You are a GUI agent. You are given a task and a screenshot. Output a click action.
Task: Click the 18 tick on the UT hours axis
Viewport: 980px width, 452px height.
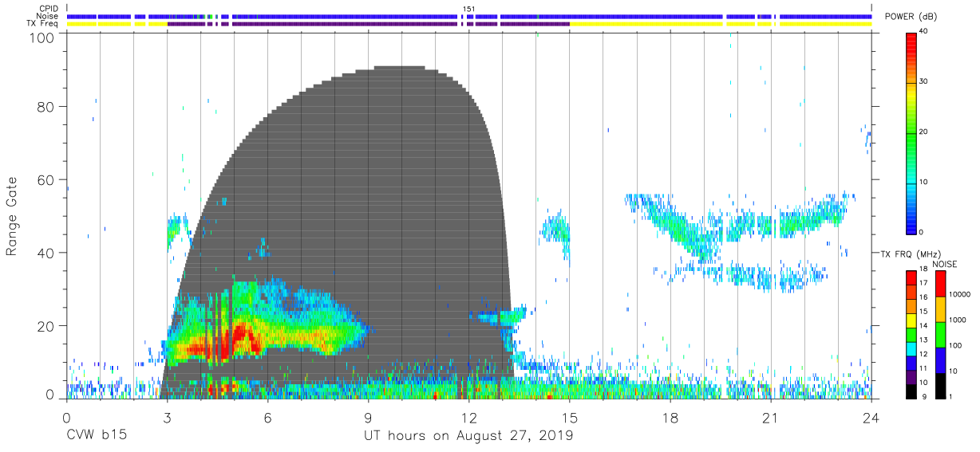pyautogui.click(x=670, y=417)
